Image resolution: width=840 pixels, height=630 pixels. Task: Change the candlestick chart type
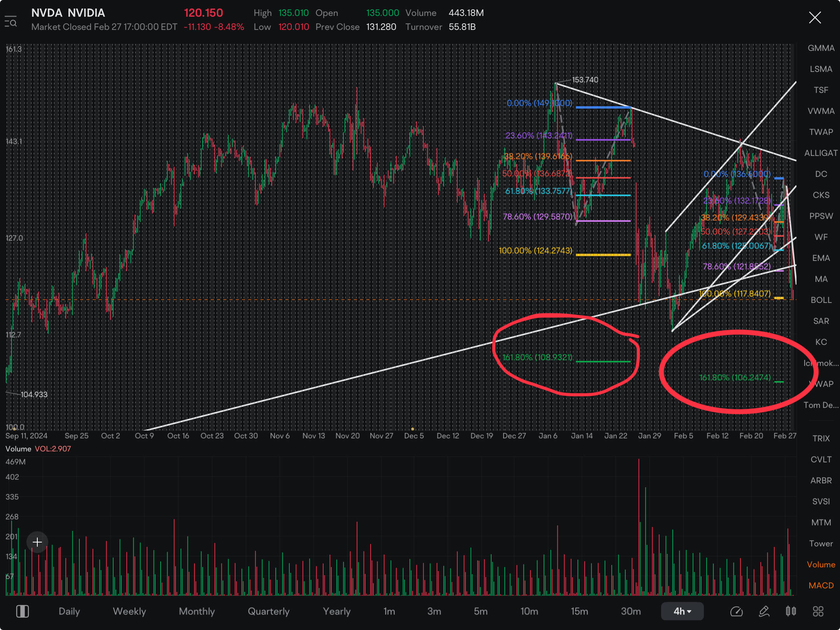click(x=791, y=611)
